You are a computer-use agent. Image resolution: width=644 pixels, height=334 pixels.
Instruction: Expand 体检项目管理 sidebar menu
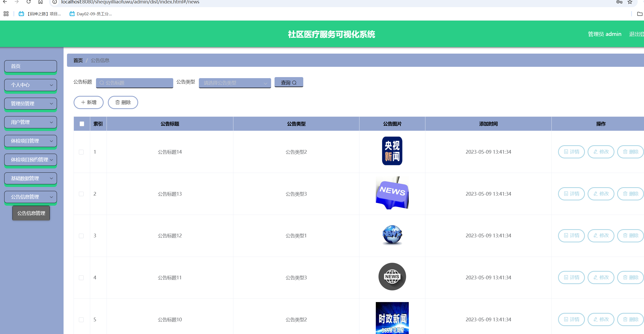(31, 141)
